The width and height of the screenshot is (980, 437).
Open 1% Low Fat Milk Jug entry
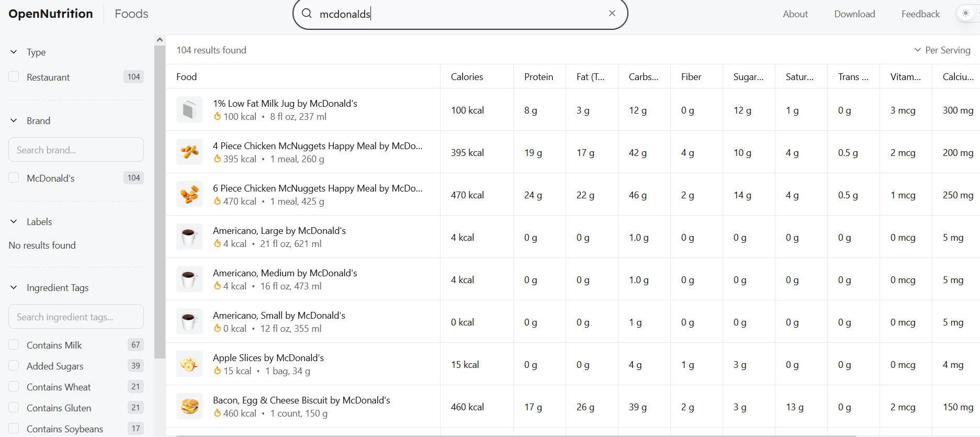[x=285, y=103]
